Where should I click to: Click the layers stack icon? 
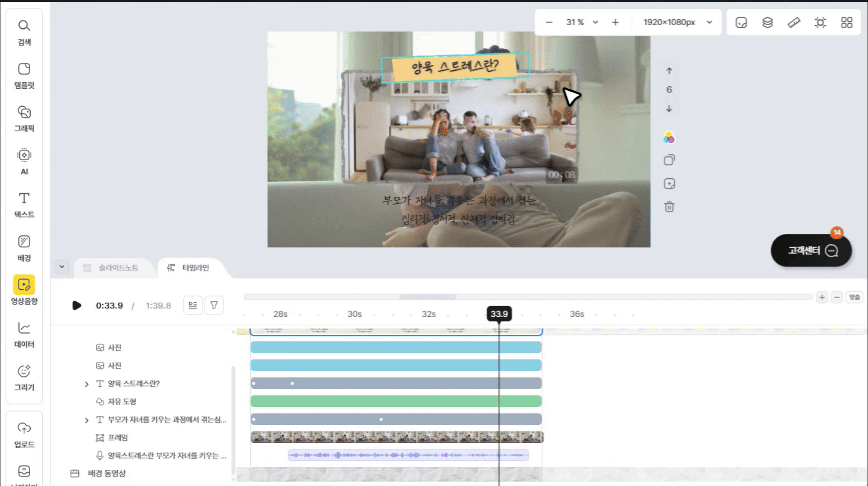click(767, 22)
